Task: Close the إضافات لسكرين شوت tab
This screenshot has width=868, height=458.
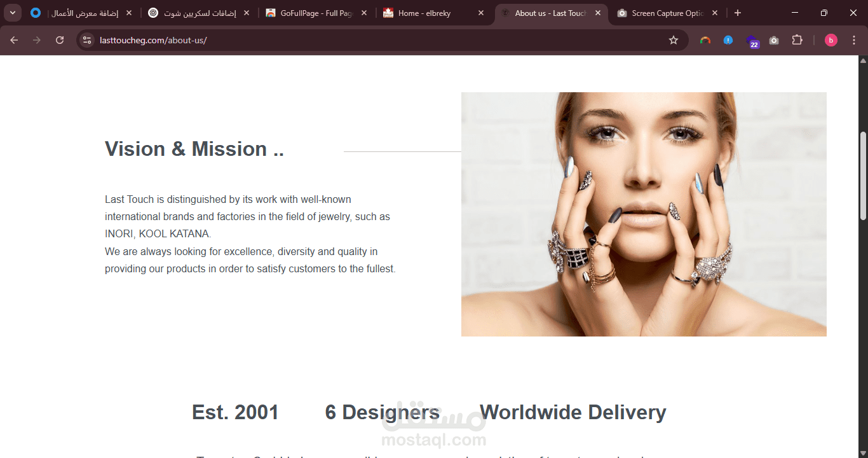Action: [x=247, y=13]
